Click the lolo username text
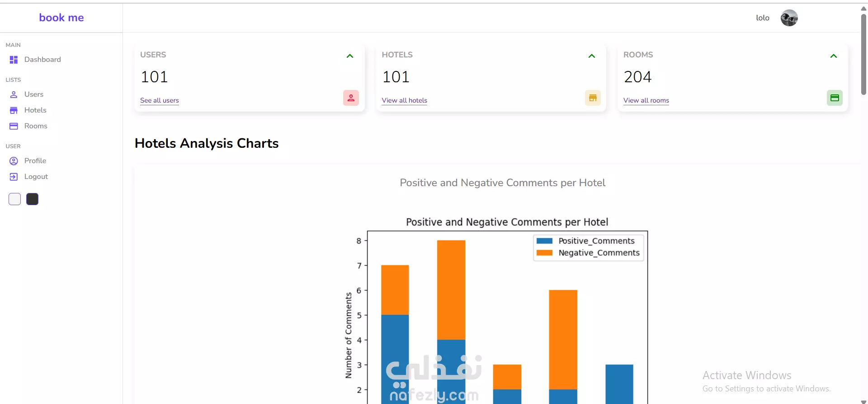 pos(763,18)
